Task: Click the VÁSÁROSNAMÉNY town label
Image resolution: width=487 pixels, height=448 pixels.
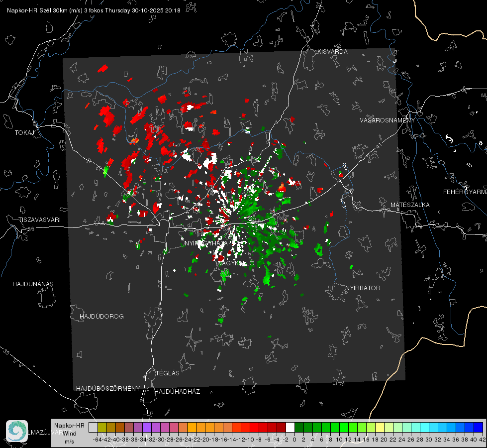Action: pyautogui.click(x=388, y=120)
